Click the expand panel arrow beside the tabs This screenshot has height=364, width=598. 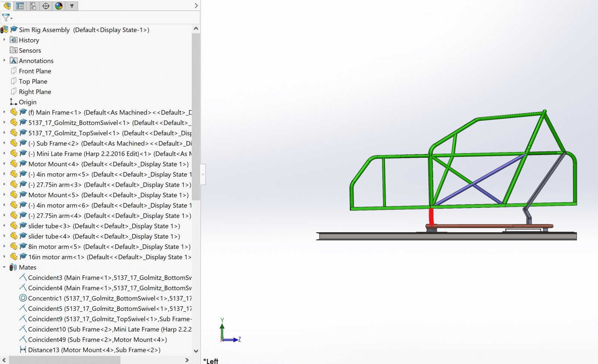(x=196, y=6)
